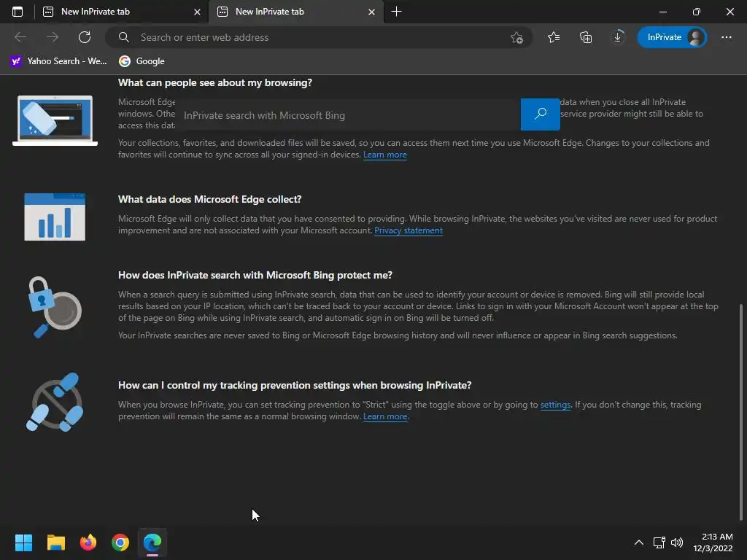Click the laptop eraser illustration

click(55, 120)
